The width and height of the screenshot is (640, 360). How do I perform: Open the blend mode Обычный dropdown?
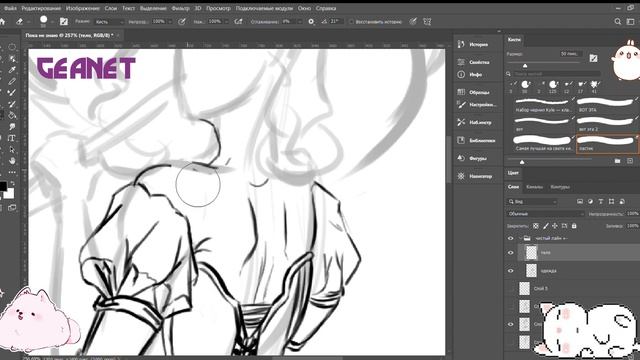coord(546,214)
